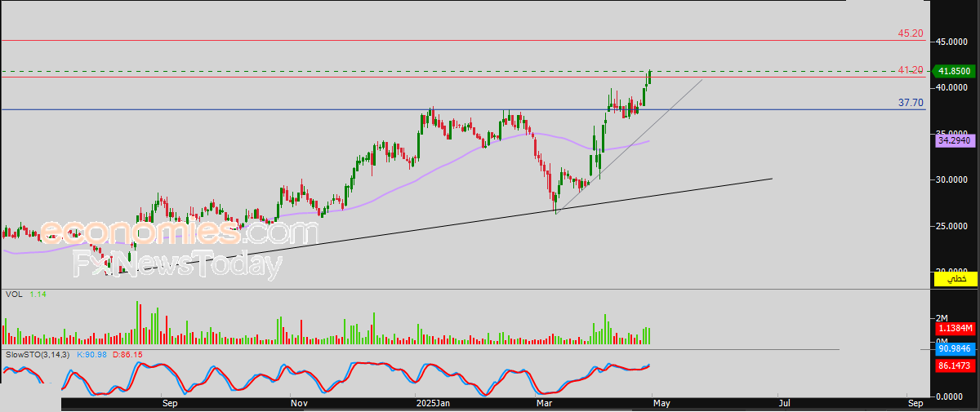
Task: Click the green 41.8500 current price tag
Action: point(955,71)
